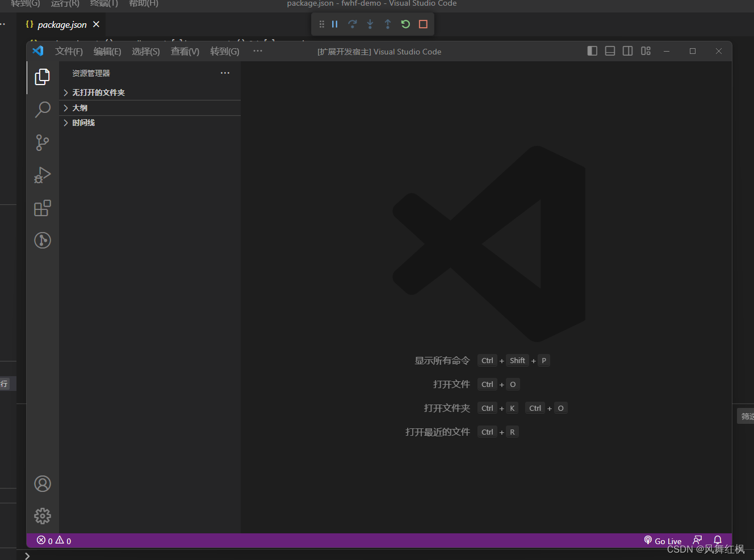Open the 编辑(E) menu
The image size is (754, 560).
[x=107, y=52]
